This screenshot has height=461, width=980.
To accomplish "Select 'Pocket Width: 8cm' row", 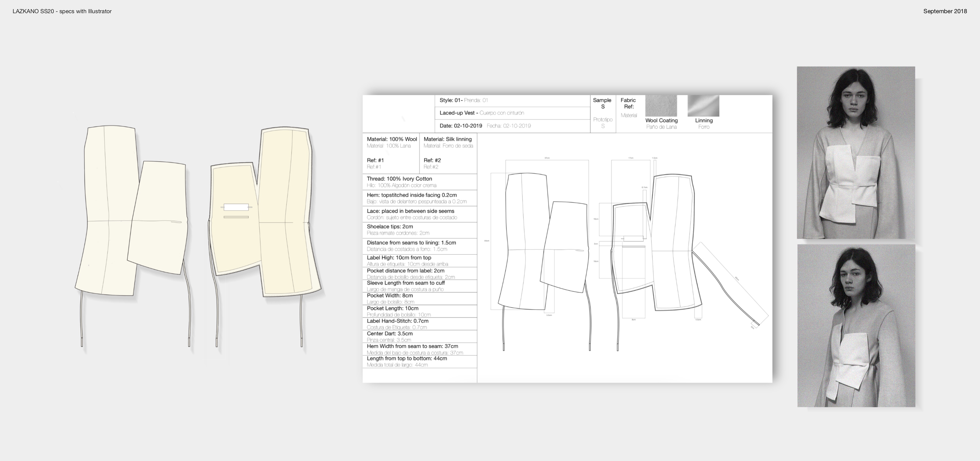I will pyautogui.click(x=420, y=299).
